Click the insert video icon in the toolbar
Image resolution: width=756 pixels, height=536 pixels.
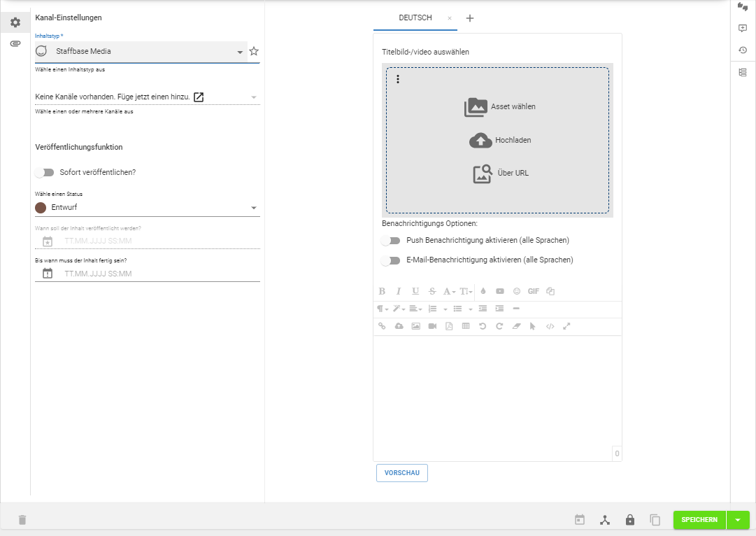(432, 325)
